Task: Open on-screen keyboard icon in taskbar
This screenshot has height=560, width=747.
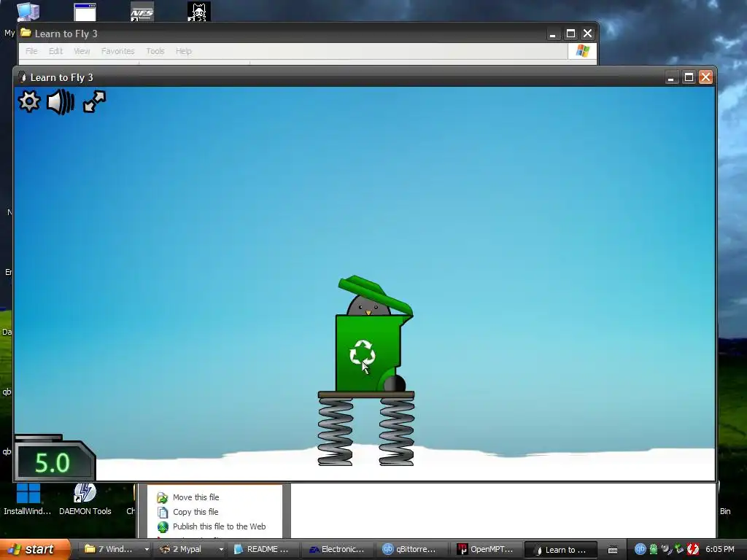Action: (x=613, y=550)
